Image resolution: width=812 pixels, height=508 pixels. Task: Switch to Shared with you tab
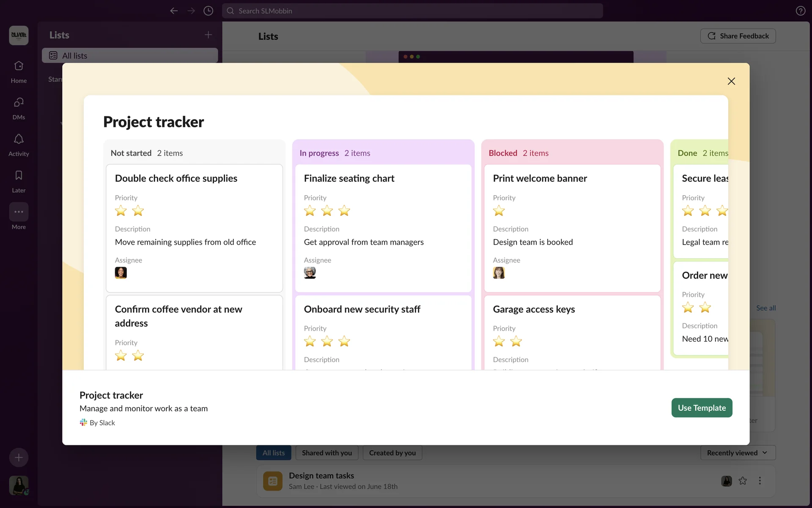pyautogui.click(x=326, y=453)
